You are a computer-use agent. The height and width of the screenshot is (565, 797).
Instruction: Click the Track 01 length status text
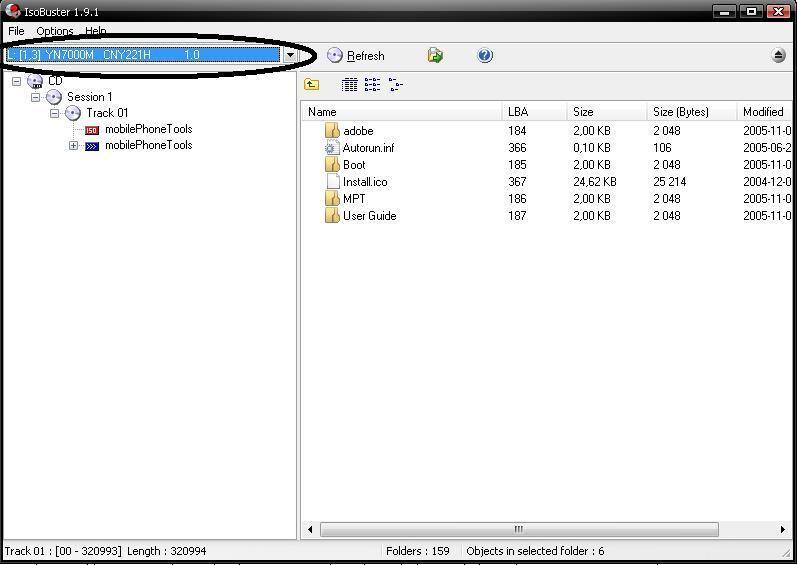105,551
